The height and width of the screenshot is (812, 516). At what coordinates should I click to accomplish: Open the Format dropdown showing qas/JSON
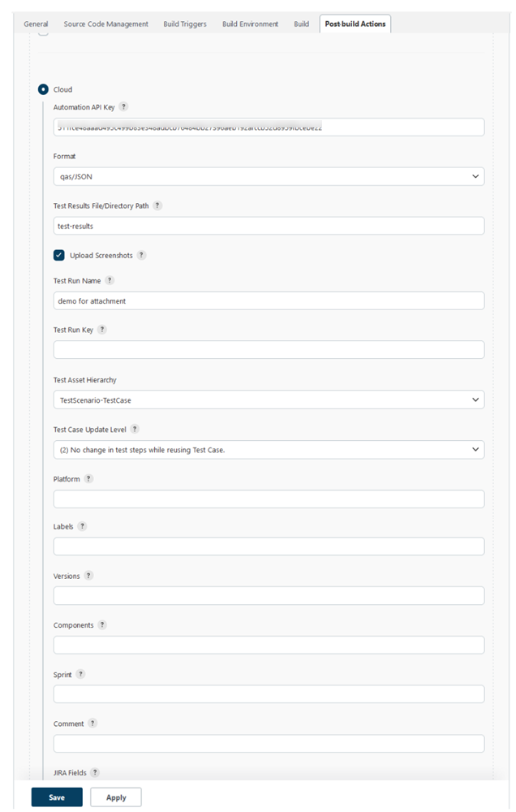pyautogui.click(x=268, y=176)
